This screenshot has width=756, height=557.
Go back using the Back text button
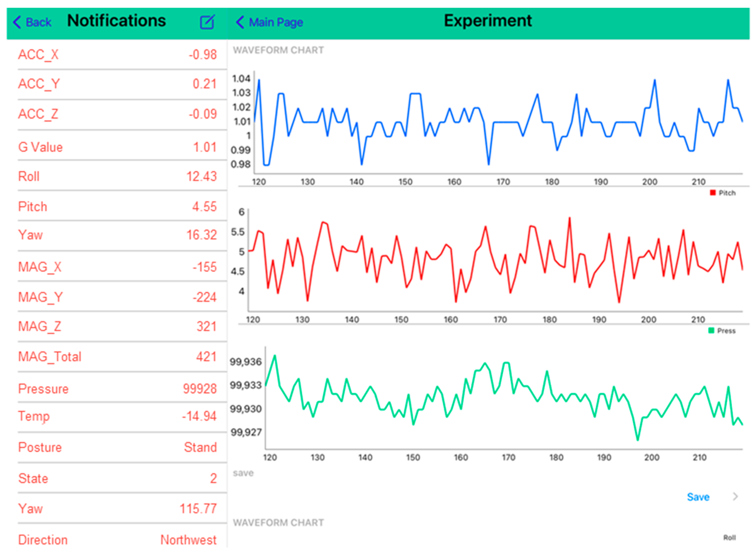[x=38, y=22]
